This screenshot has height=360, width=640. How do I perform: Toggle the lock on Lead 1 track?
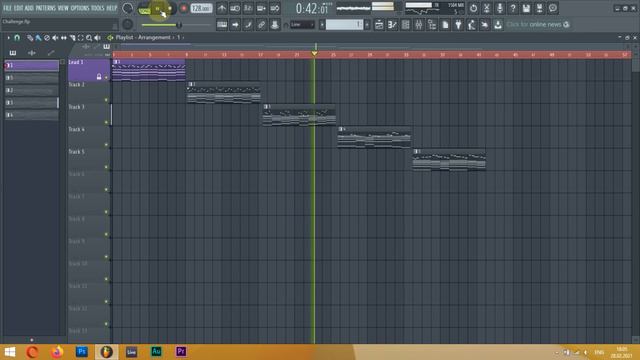click(99, 76)
